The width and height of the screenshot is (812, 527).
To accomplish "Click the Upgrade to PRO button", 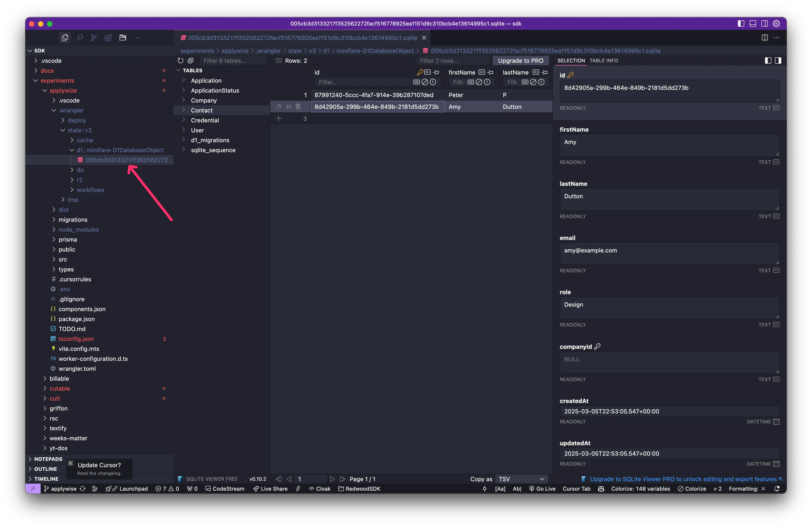I will pyautogui.click(x=520, y=60).
